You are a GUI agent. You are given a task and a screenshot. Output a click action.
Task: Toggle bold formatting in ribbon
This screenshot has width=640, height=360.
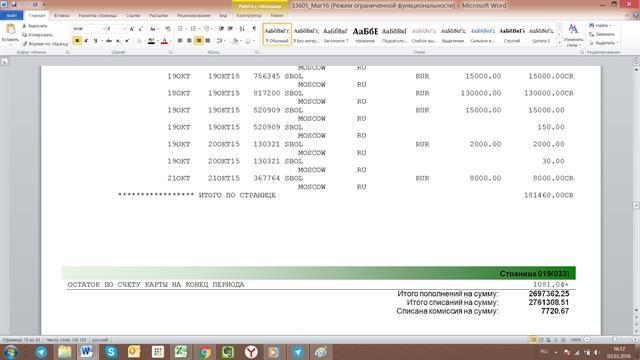pos(77,41)
